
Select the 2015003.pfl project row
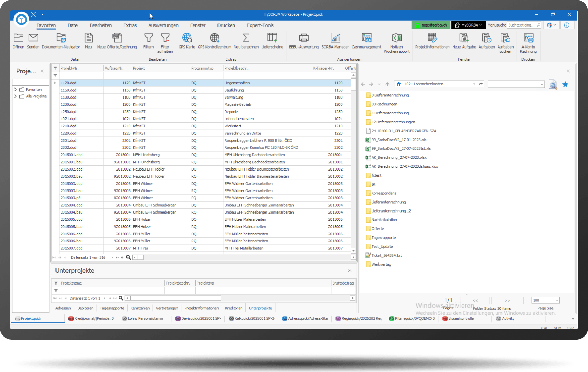click(205, 198)
